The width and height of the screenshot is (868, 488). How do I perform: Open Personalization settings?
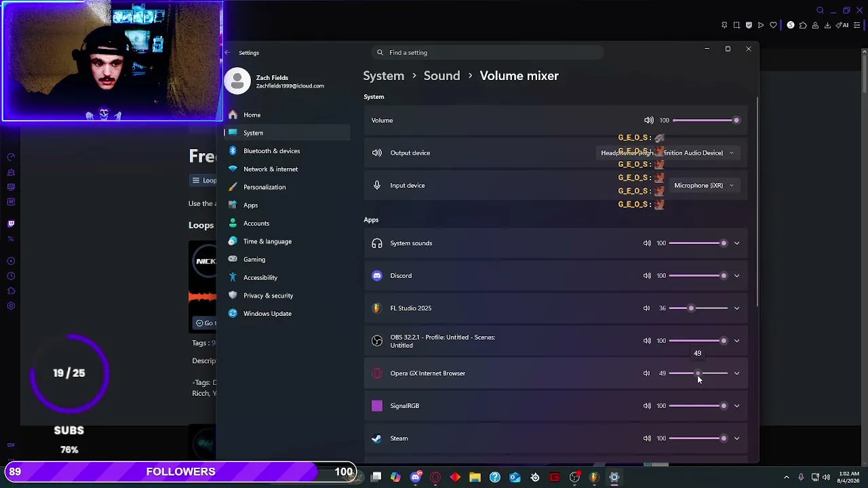click(287, 187)
